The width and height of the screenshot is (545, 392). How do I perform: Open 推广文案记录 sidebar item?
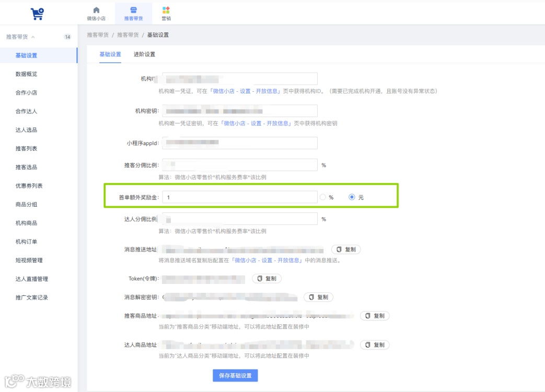click(x=32, y=298)
